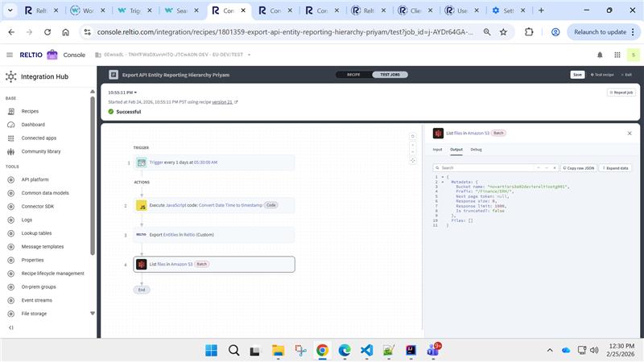The width and height of the screenshot is (644, 362).
Task: Open the Reltio apps grid
Action: click(x=617, y=55)
